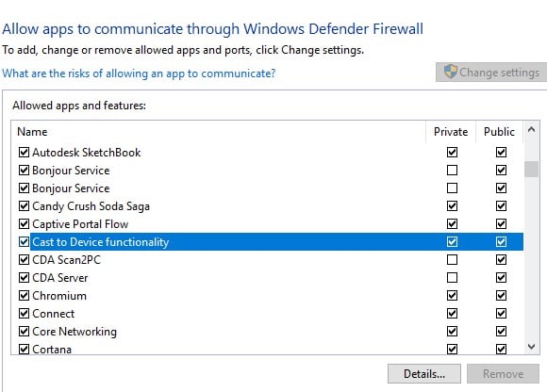The image size is (547, 392).
Task: Enable Private for first Bonjour Service
Action: (x=452, y=170)
